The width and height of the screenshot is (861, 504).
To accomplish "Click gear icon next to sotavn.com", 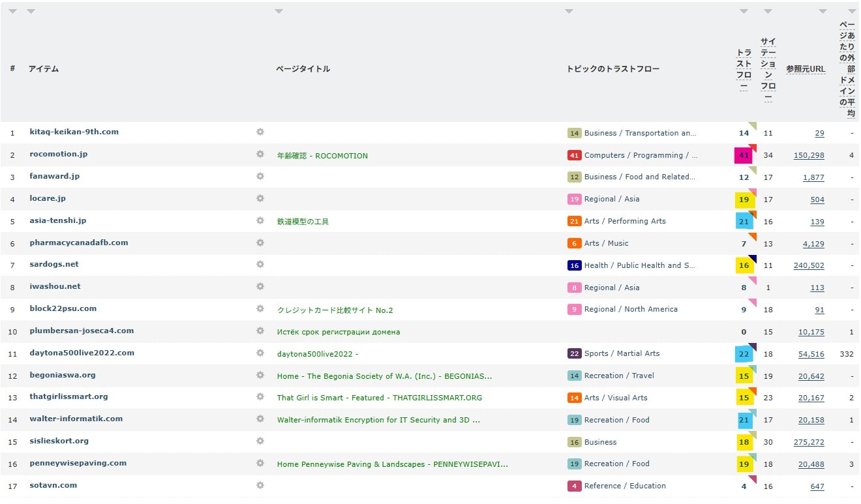I will [x=260, y=485].
